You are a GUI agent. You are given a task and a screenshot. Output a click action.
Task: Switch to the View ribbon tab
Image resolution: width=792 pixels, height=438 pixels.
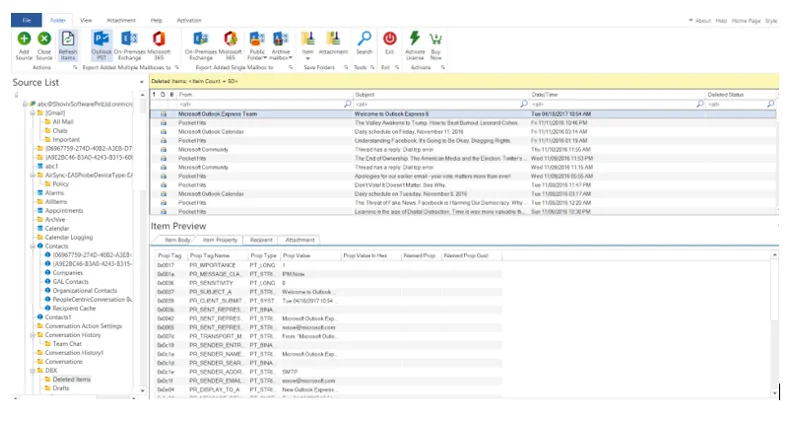pos(86,20)
